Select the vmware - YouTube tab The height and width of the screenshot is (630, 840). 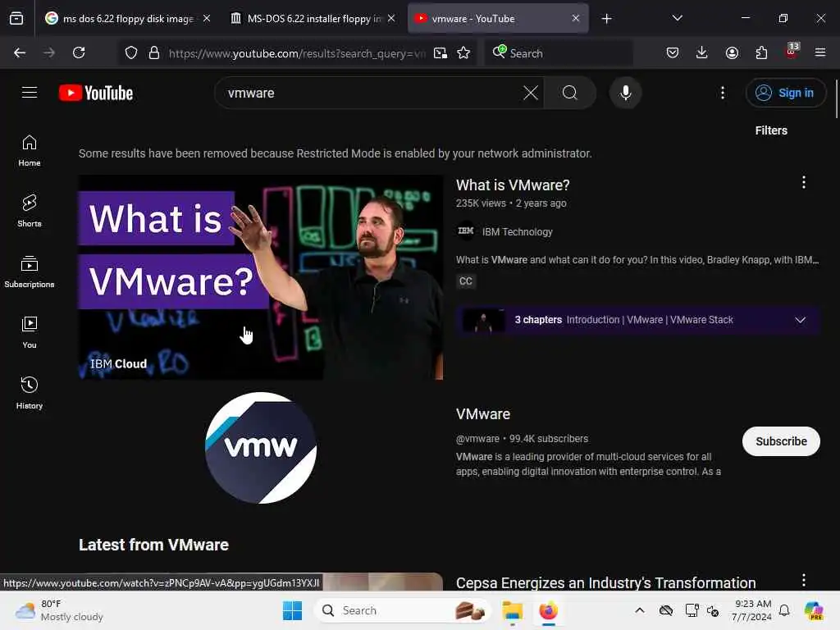click(498, 18)
